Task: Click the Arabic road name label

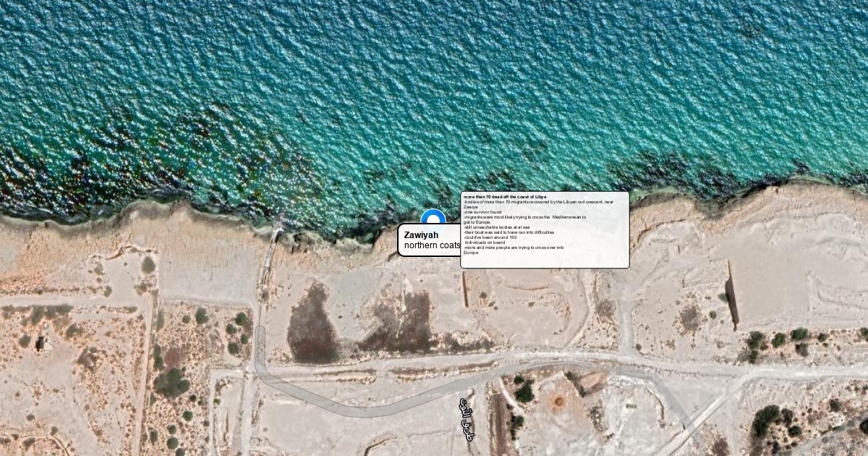Action: point(465,413)
